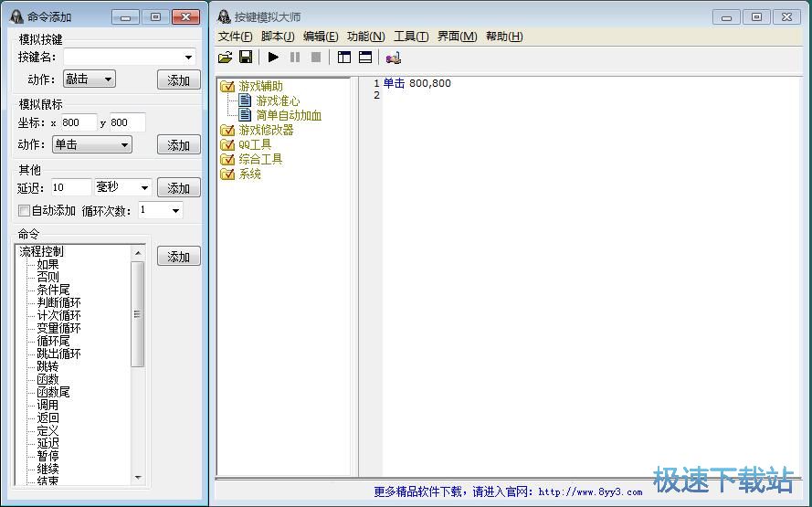Toggle the QQ工具 folder check icon
This screenshot has width=812, height=507.
pos(227,145)
